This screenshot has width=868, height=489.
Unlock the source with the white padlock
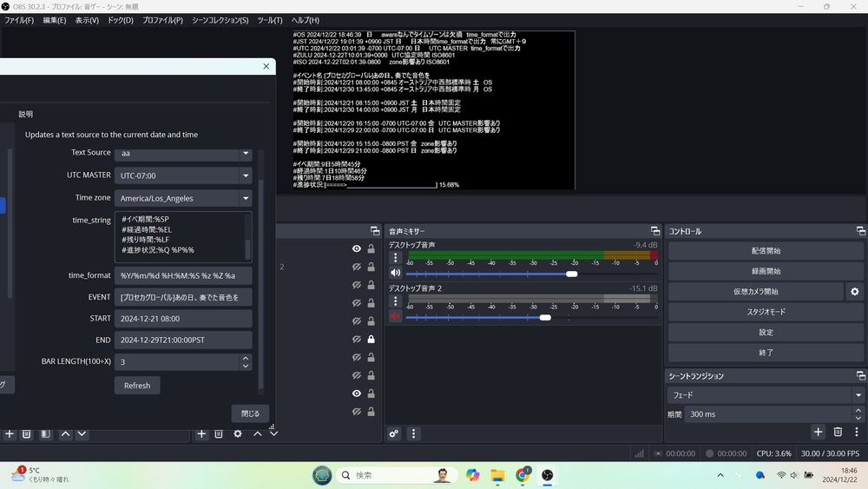click(x=371, y=340)
